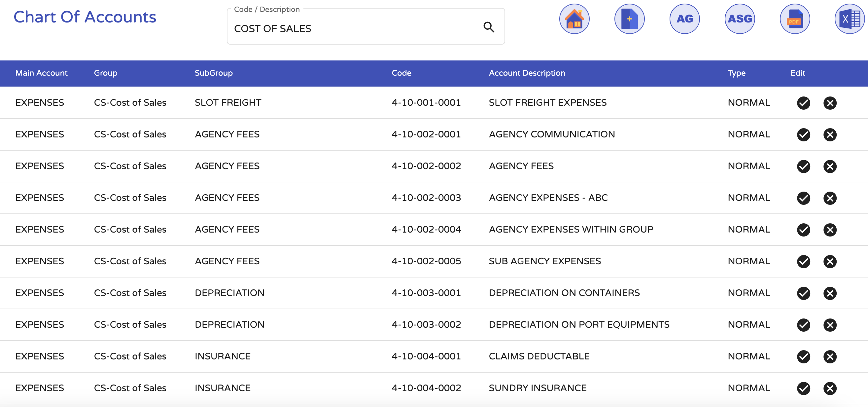868x407 pixels.
Task: Delete the AGENCY EXPENSES - ABC row
Action: (x=830, y=198)
